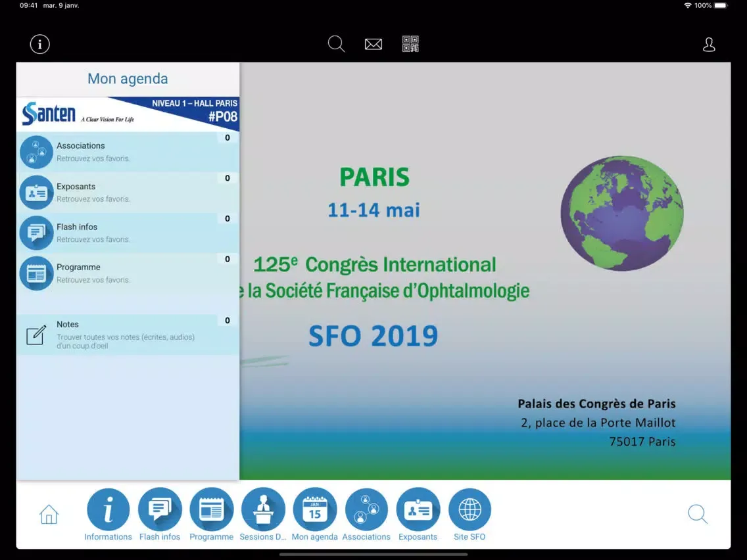Open search using top magnifier icon
Image resolution: width=747 pixels, height=560 pixels.
[336, 44]
